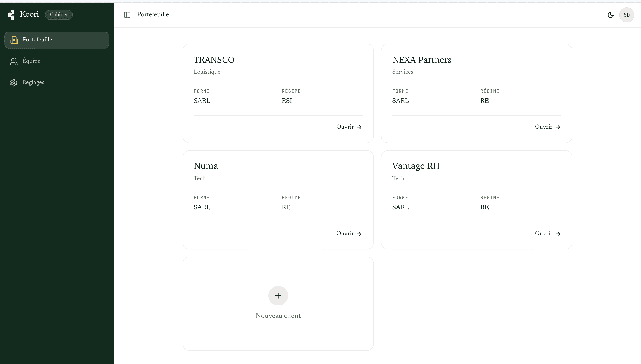
Task: Click the plus icon for new client
Action: (278, 296)
